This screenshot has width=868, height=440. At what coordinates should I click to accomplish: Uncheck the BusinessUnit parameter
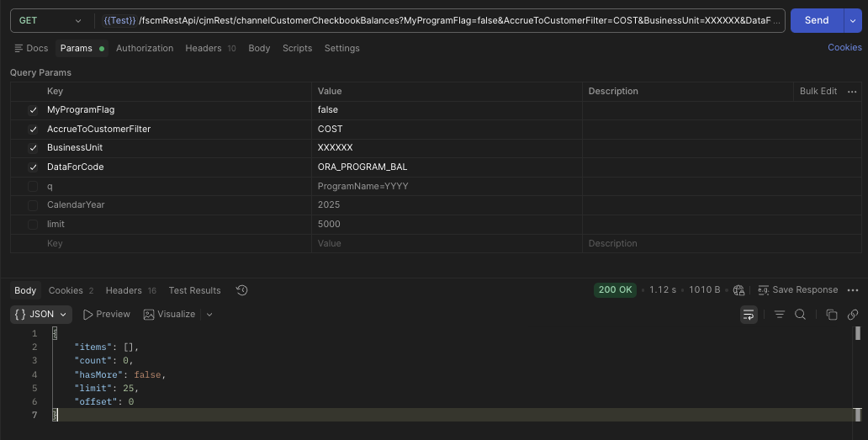(x=33, y=148)
